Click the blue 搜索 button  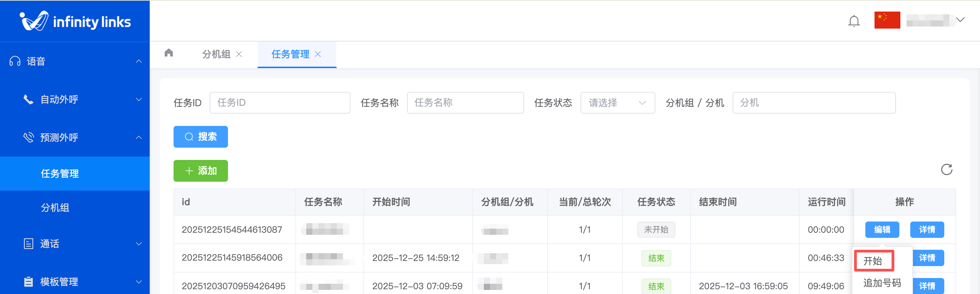pyautogui.click(x=200, y=137)
